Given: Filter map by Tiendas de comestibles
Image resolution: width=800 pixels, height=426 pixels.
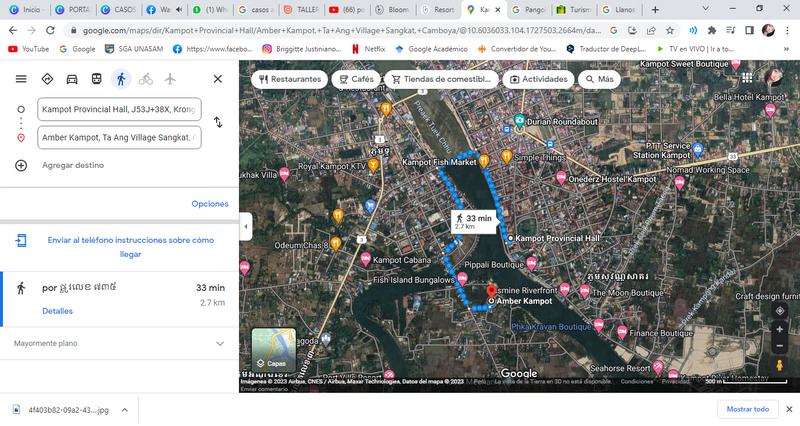Looking at the screenshot, I should click(x=441, y=79).
